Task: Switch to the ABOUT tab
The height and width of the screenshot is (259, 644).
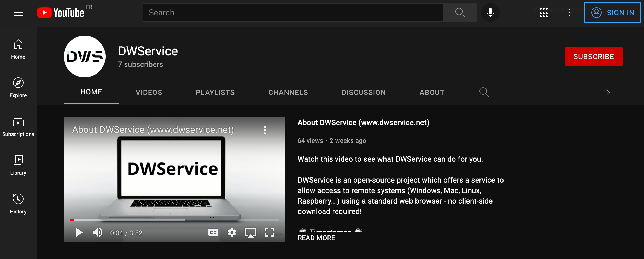Action: click(432, 92)
